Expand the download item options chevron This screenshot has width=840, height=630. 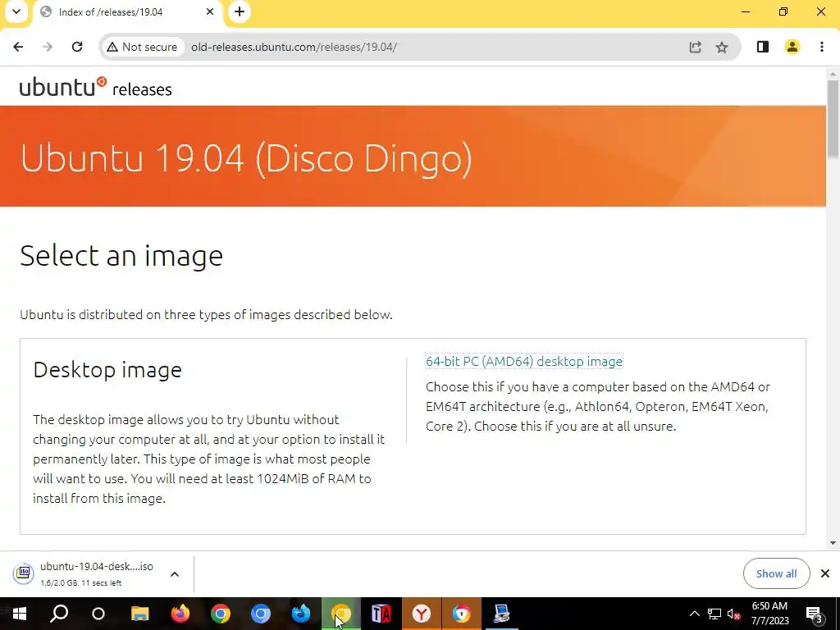[x=175, y=574]
